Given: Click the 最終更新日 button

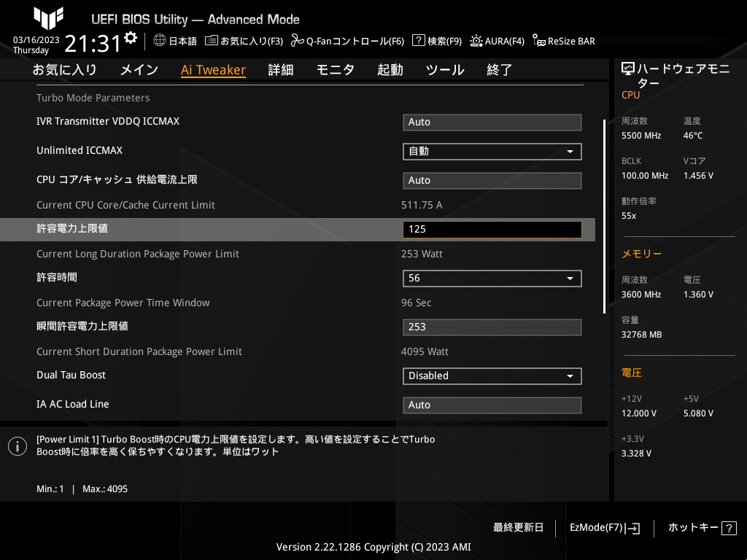Looking at the screenshot, I should (x=518, y=528).
